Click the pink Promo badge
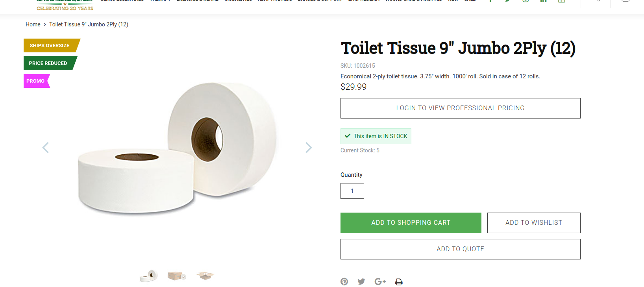This screenshot has height=287, width=644. (36, 81)
